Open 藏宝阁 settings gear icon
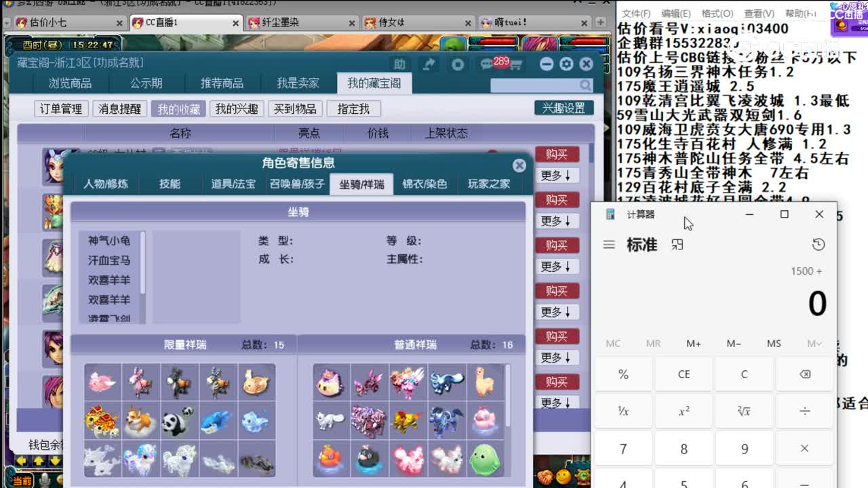 566,64
